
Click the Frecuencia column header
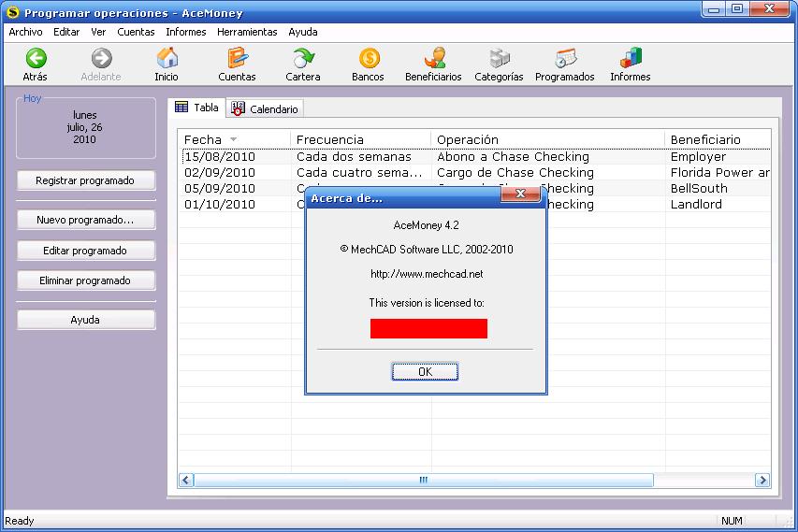click(361, 139)
